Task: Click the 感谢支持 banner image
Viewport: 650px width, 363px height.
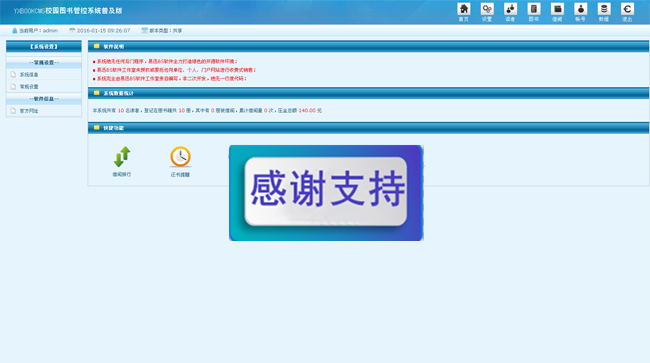Action: point(326,193)
